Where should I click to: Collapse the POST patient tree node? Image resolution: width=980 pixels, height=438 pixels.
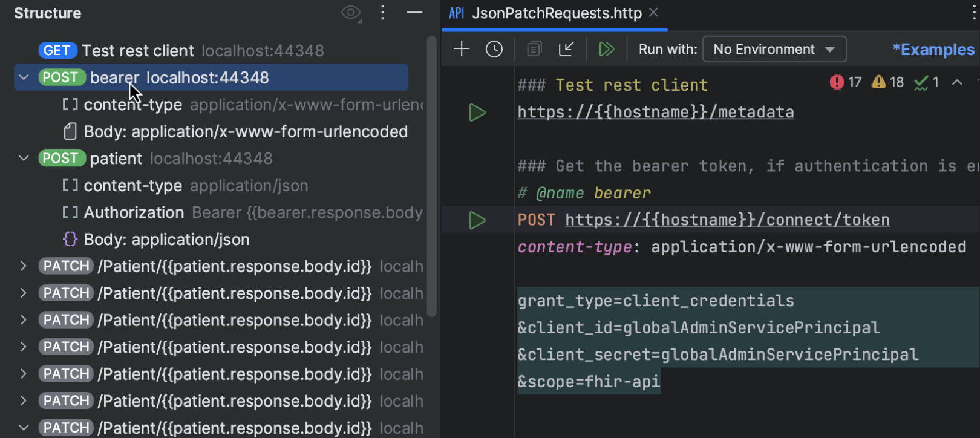pos(24,159)
